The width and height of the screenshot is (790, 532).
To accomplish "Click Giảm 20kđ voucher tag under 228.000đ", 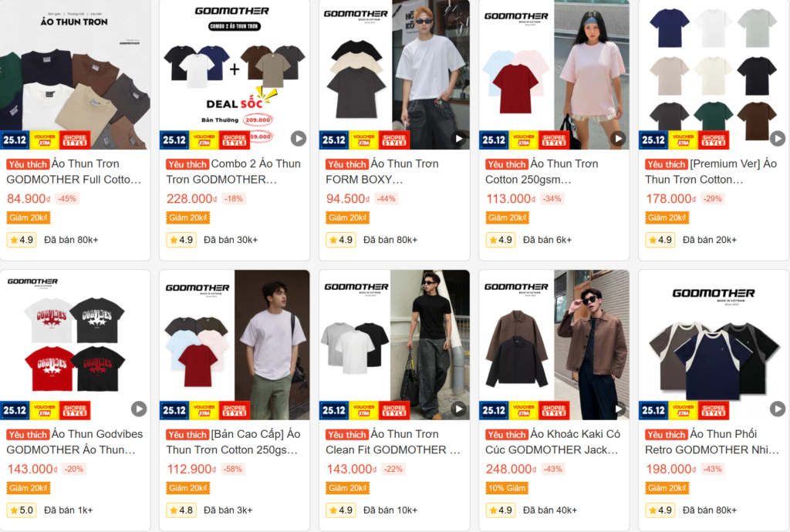I will pos(188,218).
